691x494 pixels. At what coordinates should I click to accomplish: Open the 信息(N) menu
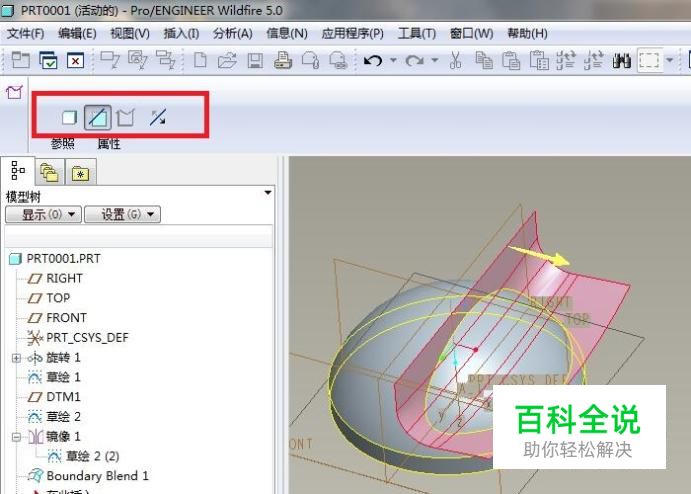pos(286,33)
